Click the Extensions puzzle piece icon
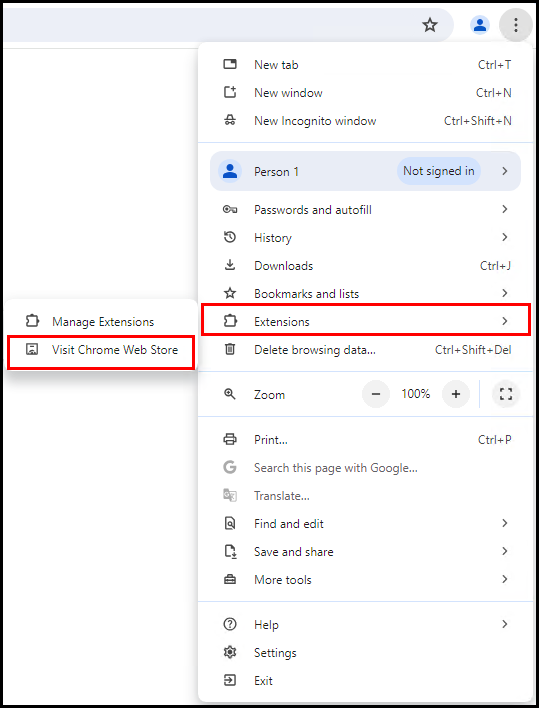This screenshot has width=539, height=708. coord(230,321)
